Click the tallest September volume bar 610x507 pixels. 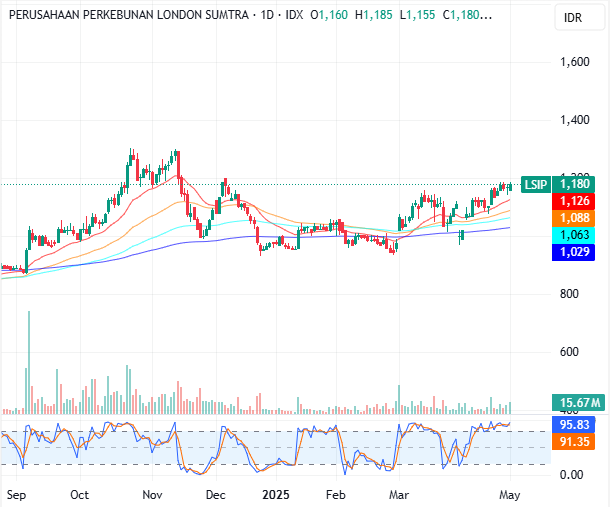(x=29, y=362)
